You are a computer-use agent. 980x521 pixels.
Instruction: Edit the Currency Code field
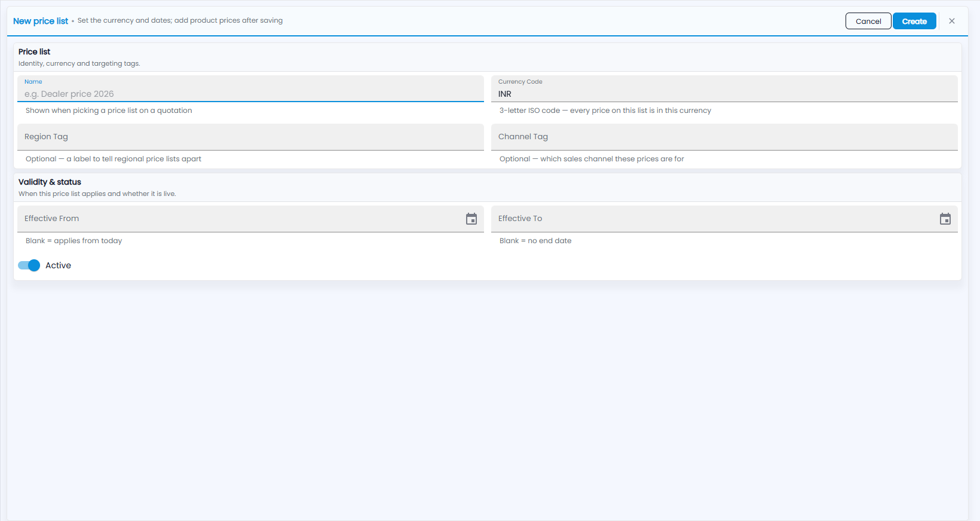[x=724, y=88]
